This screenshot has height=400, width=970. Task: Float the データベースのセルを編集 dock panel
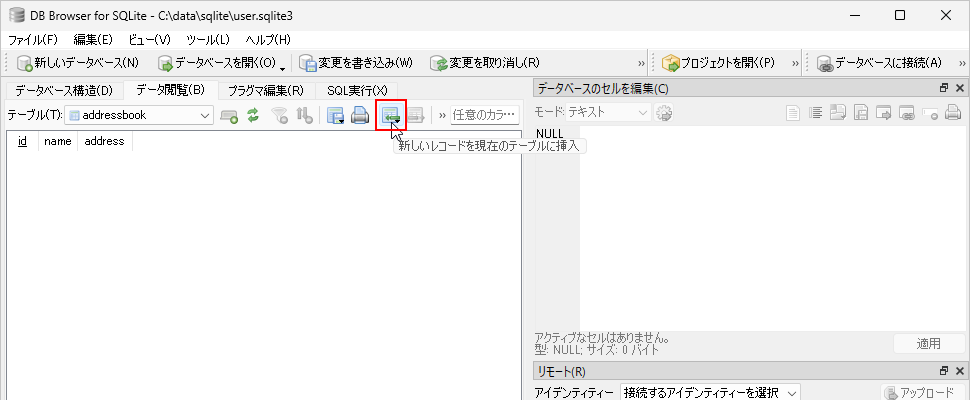coord(944,88)
